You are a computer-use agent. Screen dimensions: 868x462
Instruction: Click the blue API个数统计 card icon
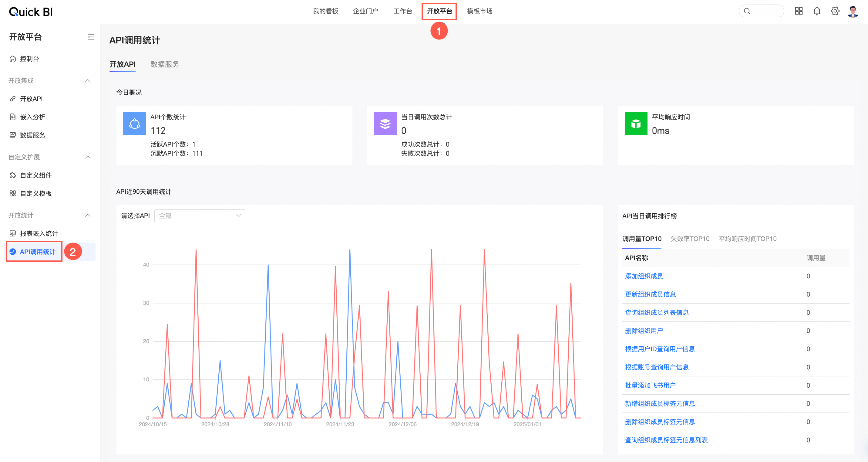[x=134, y=124]
